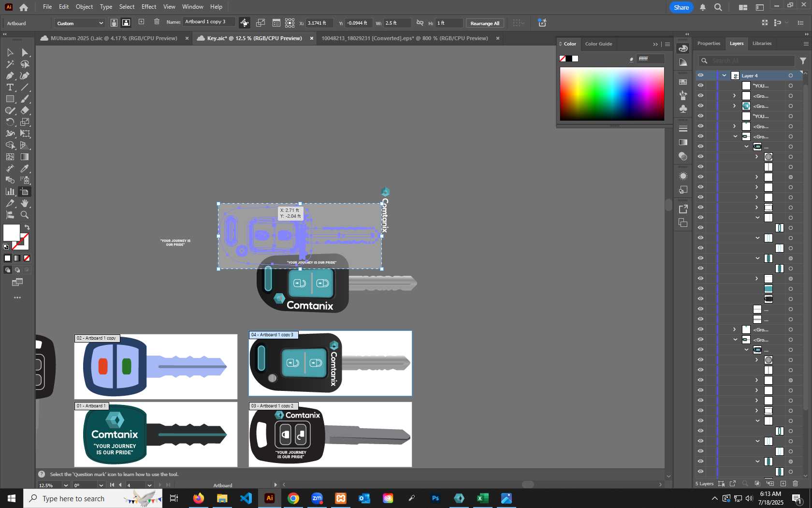Select the Eyedropper tool
Viewport: 812px width, 508px height.
[x=25, y=168]
